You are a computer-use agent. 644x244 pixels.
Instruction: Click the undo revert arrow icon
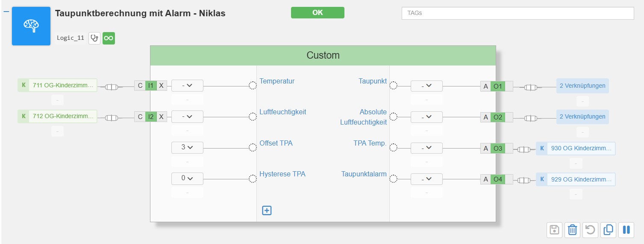[x=590, y=230]
